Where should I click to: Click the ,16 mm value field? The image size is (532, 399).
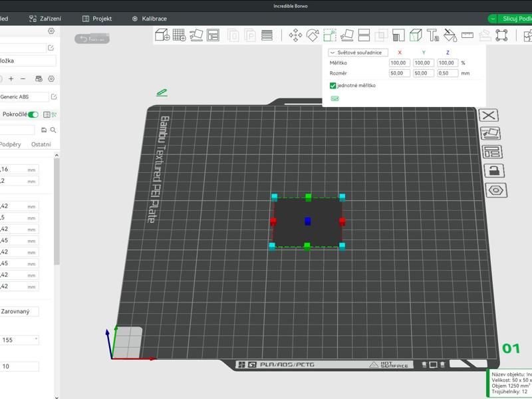(19, 170)
